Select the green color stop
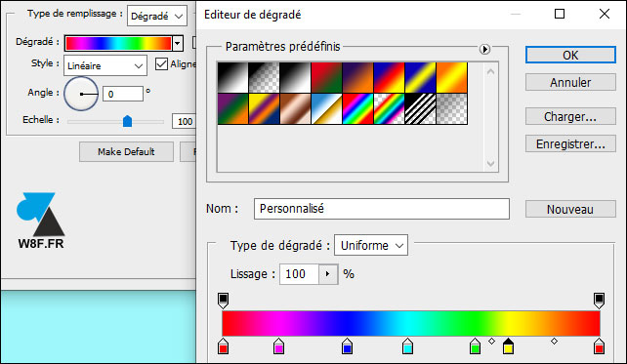 pyautogui.click(x=475, y=346)
